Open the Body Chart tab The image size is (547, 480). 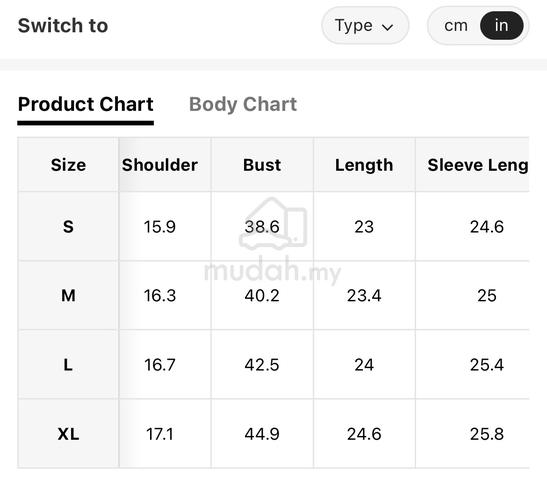pos(243,104)
